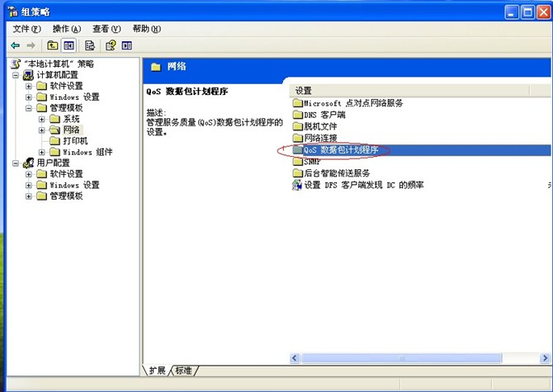Expand the Windows 组件 tree node
The height and width of the screenshot is (392, 553).
click(41, 152)
